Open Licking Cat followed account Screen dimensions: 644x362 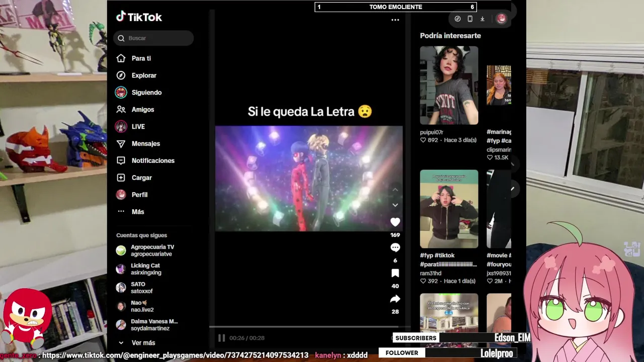pos(139,269)
